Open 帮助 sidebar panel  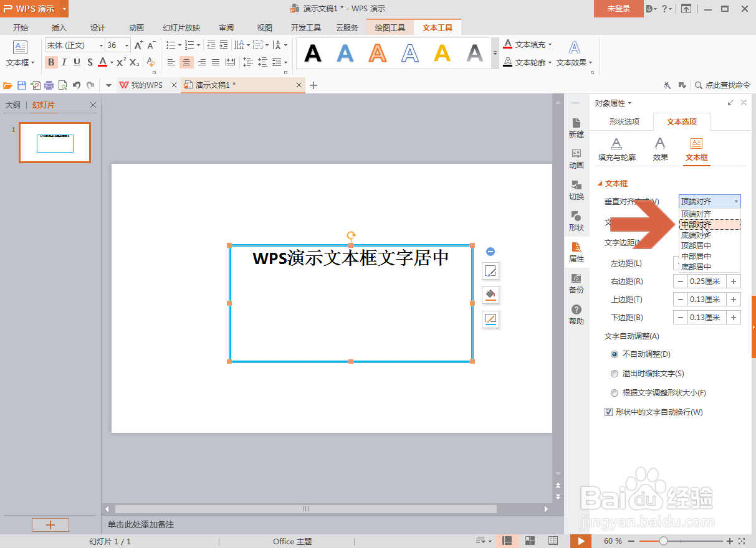tap(577, 314)
